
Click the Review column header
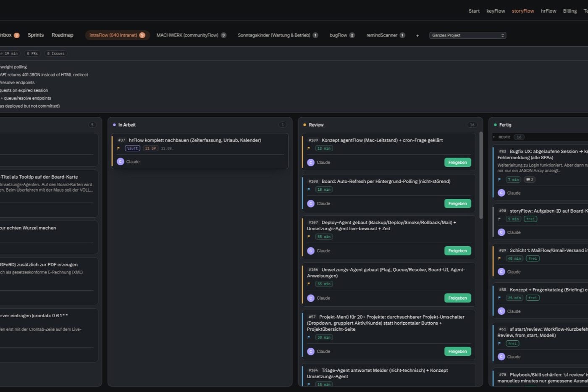[x=316, y=125]
